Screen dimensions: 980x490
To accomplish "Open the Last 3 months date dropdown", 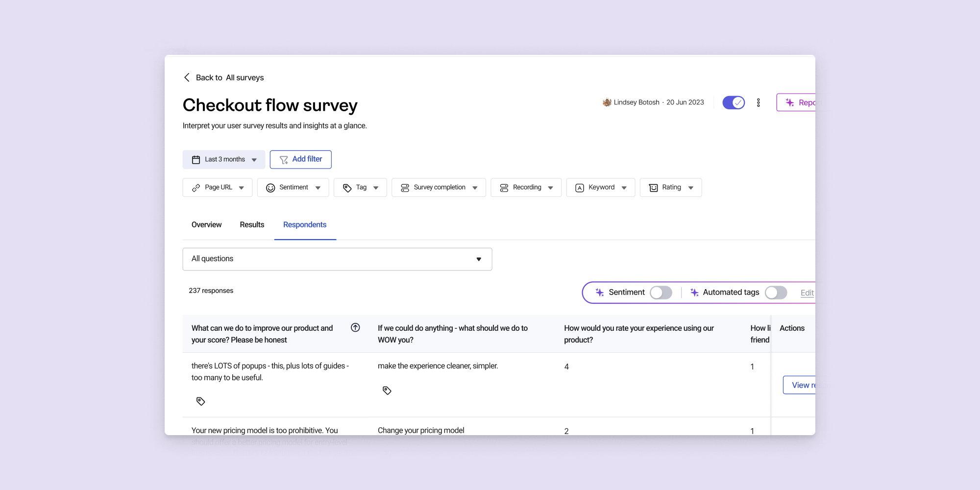I will (x=224, y=160).
